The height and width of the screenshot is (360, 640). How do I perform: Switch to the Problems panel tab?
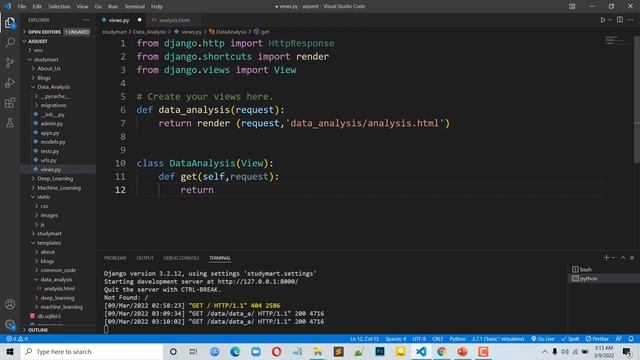click(x=115, y=258)
